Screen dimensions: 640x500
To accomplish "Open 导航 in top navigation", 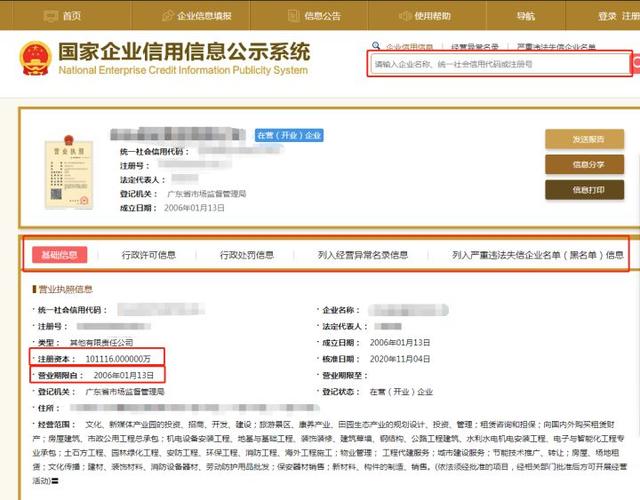I will coord(525,16).
